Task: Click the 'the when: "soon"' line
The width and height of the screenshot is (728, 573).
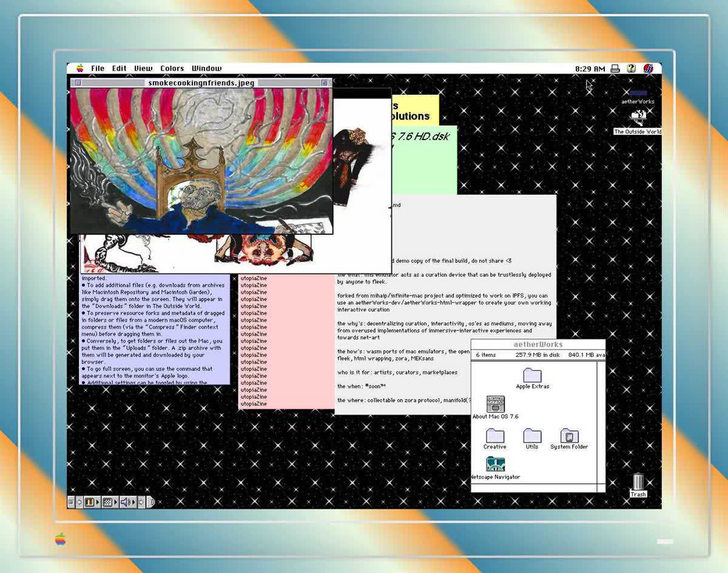Action: (362, 387)
